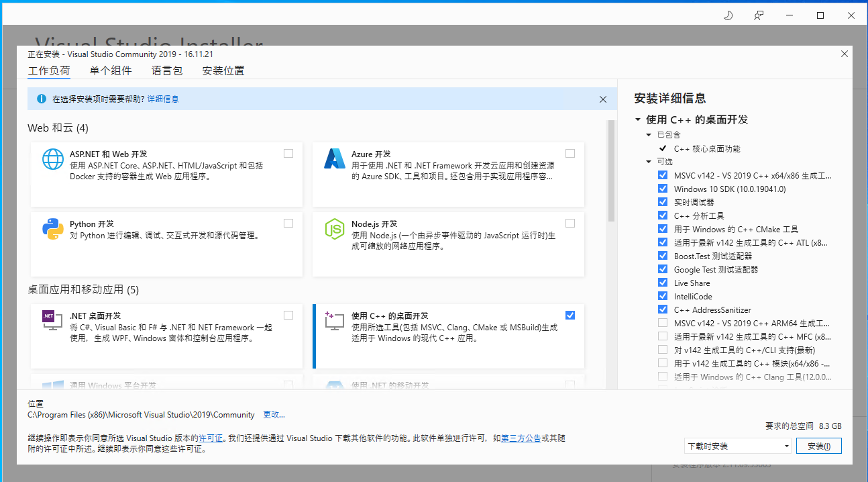The height and width of the screenshot is (482, 868).
Task: Uncheck Boost.Test 测试适配器
Action: [663, 256]
